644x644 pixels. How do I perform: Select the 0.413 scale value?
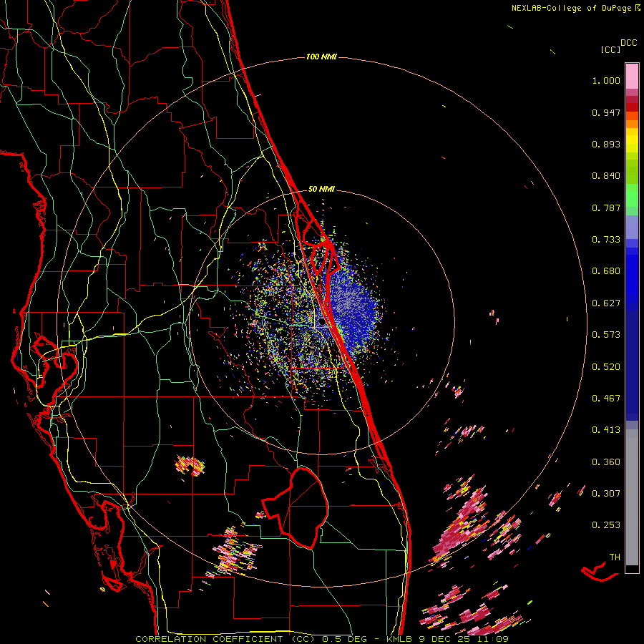(606, 430)
